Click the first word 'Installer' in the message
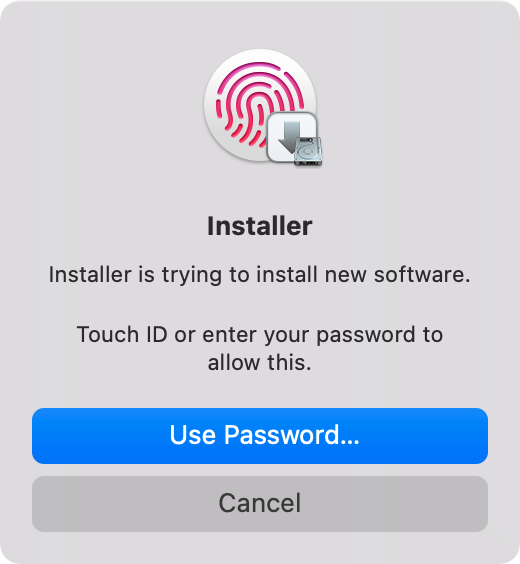This screenshot has height=564, width=520. coord(91,275)
